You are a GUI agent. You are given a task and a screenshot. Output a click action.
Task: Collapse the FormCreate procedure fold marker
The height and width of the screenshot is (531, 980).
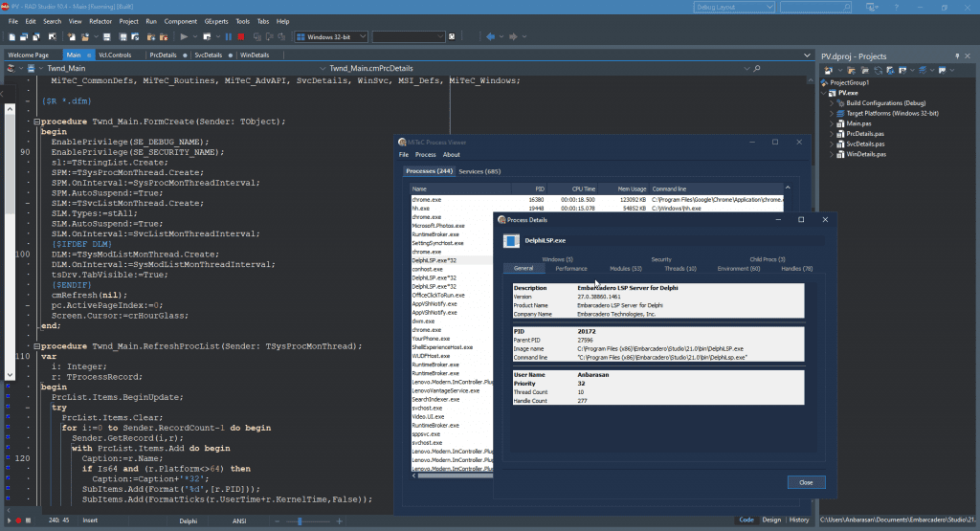click(x=37, y=122)
